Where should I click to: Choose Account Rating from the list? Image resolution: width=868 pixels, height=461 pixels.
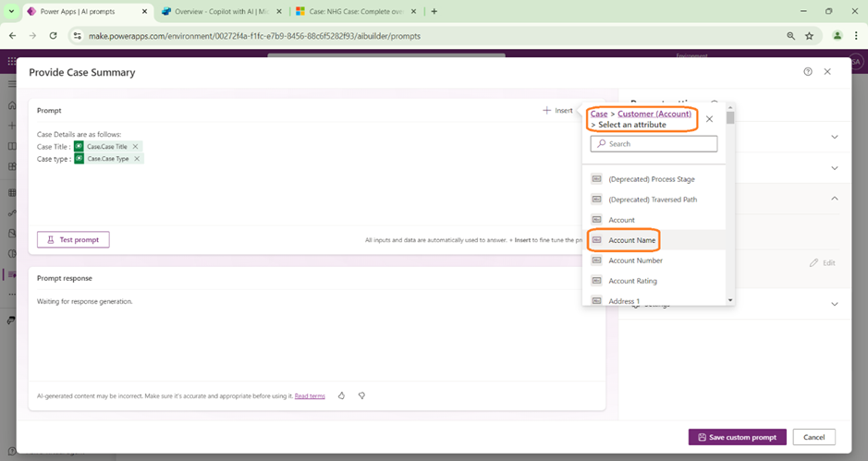[632, 281]
